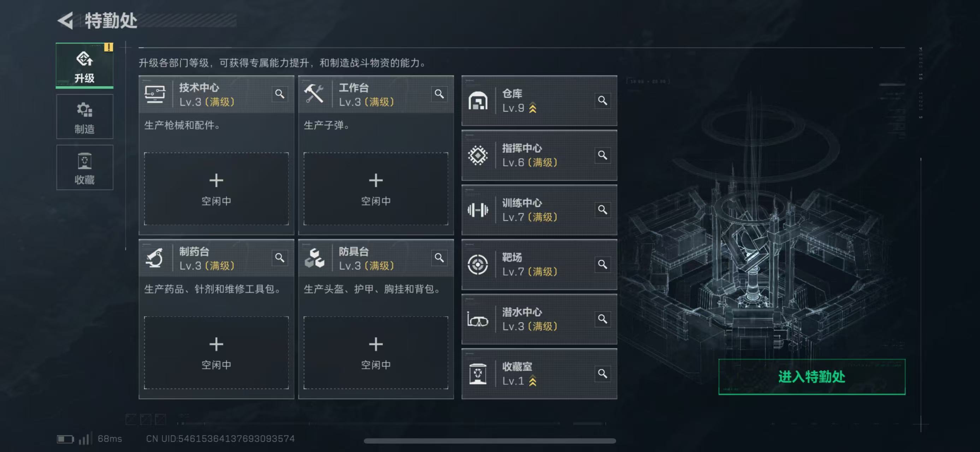
Task: Add production in 技术中心 idle slot
Action: [x=216, y=189]
